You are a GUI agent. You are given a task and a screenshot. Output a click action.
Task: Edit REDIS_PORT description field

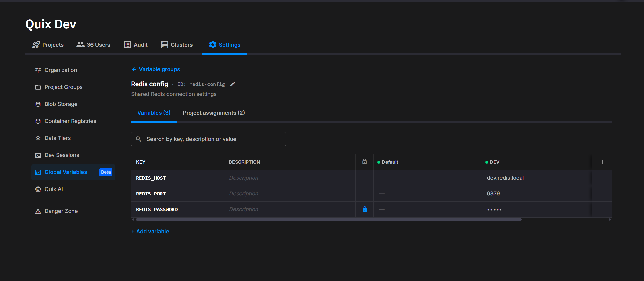(x=290, y=194)
